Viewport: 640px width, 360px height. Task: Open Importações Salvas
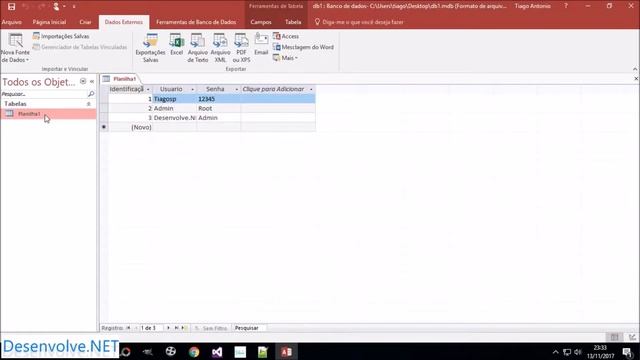(61, 36)
